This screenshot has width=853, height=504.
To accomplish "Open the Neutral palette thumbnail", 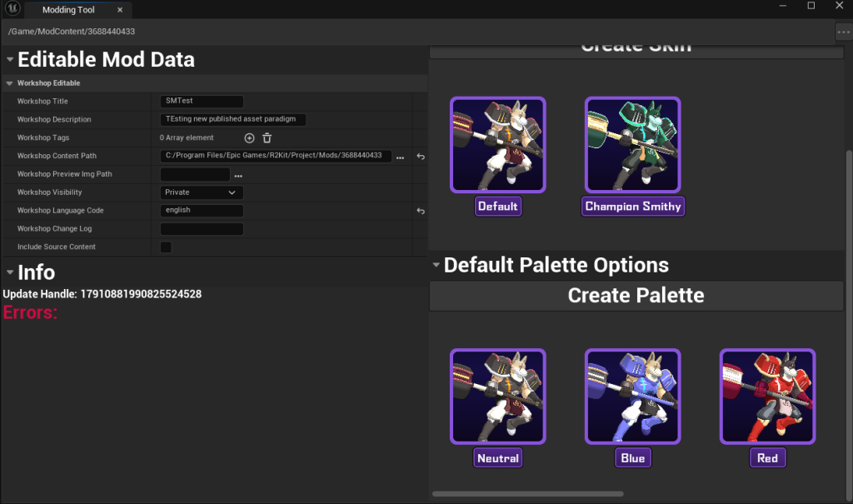I will (x=498, y=397).
